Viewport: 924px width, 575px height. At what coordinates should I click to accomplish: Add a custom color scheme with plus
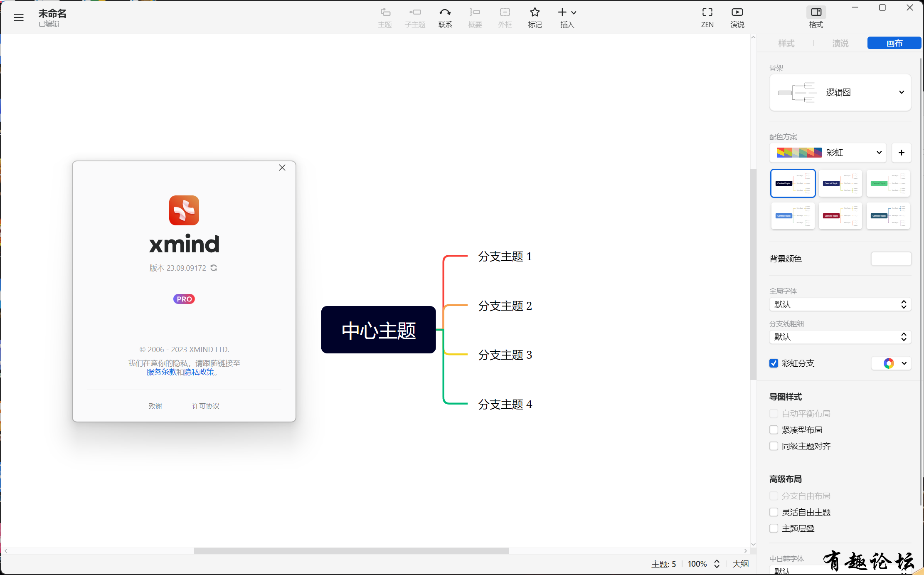pyautogui.click(x=901, y=153)
